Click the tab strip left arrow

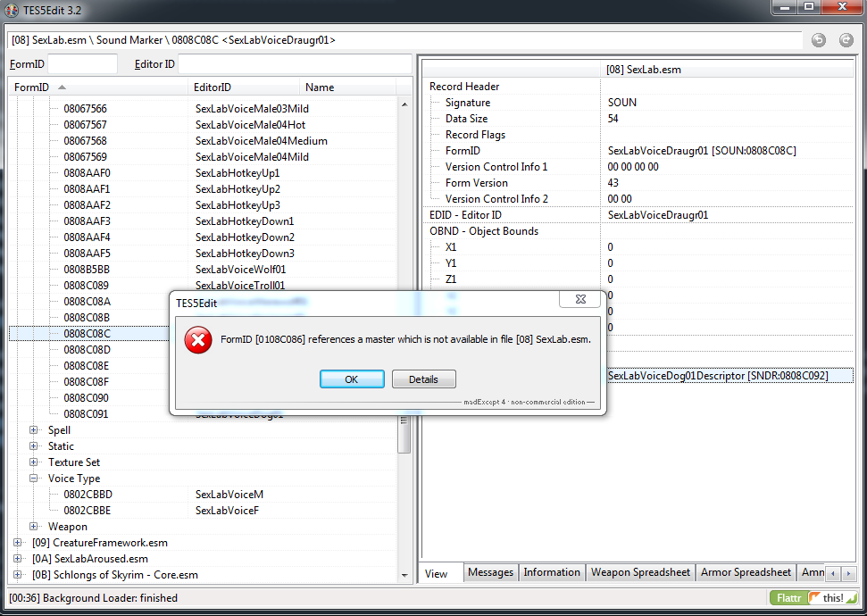pyautogui.click(x=833, y=573)
